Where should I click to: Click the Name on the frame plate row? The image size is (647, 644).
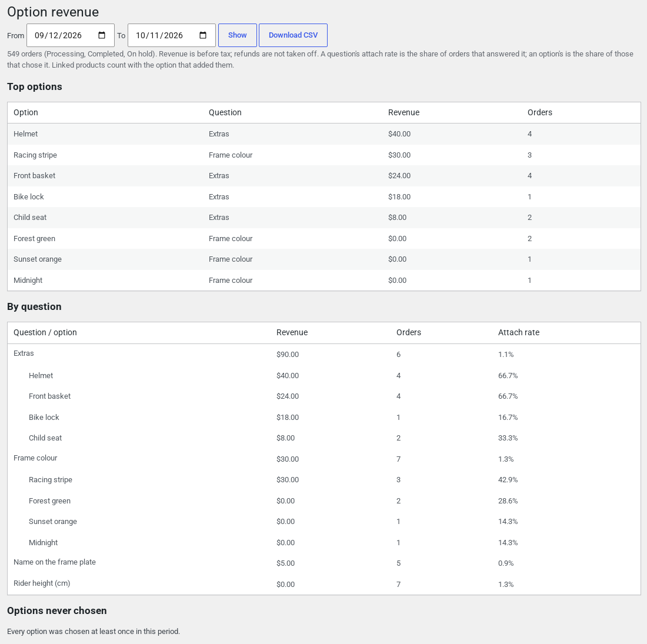(324, 563)
